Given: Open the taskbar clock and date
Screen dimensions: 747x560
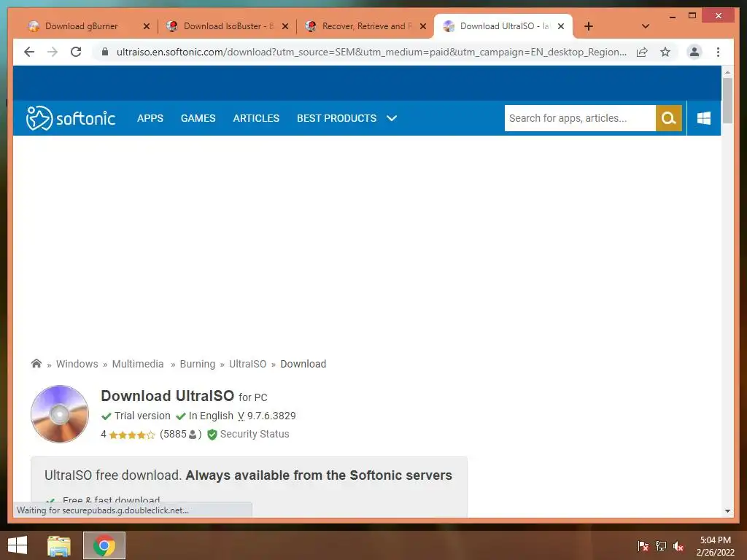Looking at the screenshot, I should point(715,545).
